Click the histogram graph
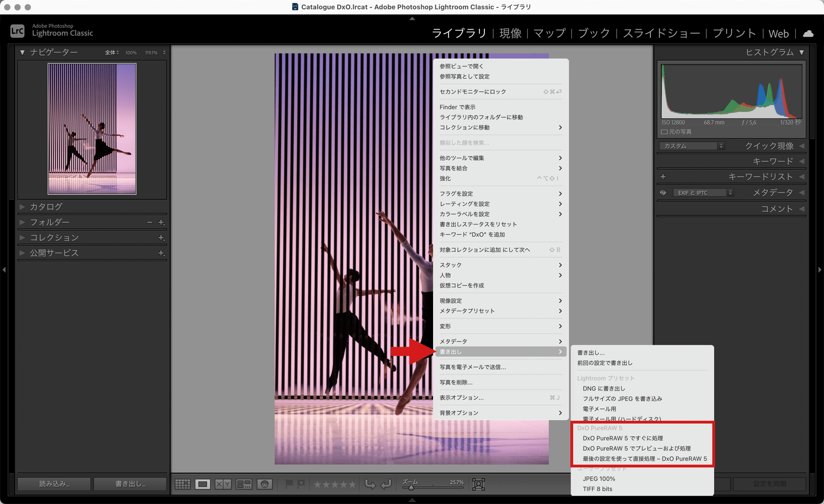This screenshot has height=504, width=824. pyautogui.click(x=732, y=91)
